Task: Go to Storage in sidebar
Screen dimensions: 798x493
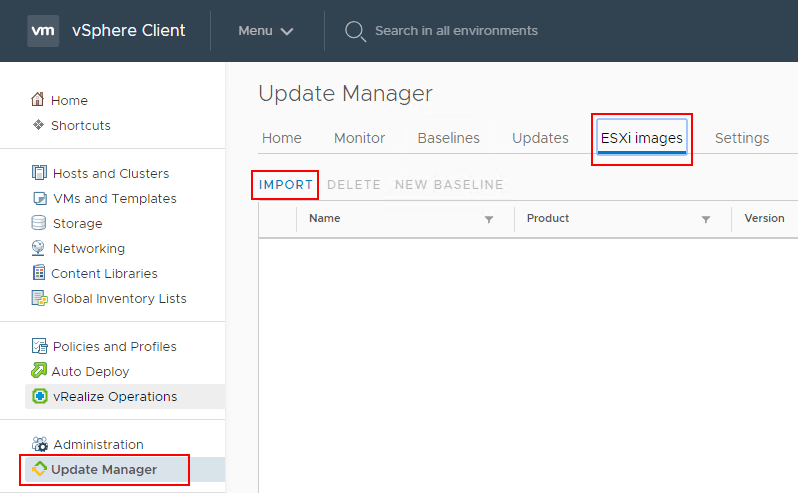Action: [77, 223]
